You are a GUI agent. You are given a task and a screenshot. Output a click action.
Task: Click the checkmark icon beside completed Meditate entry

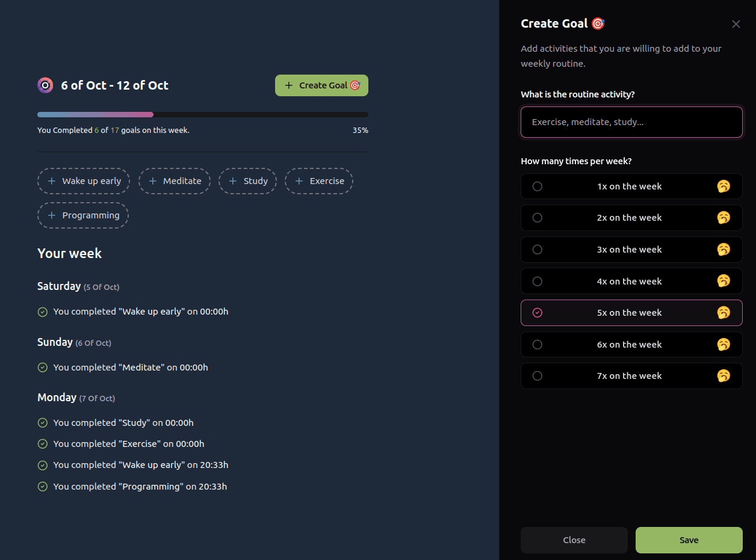pos(42,367)
